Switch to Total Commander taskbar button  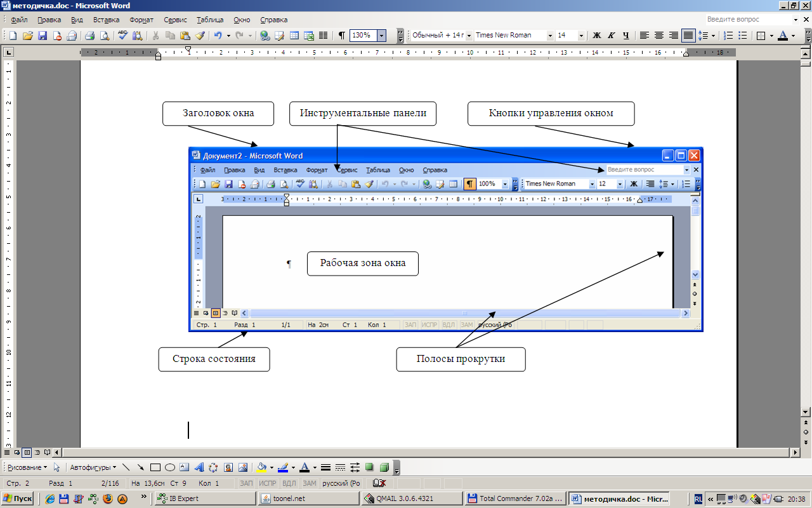tap(514, 498)
